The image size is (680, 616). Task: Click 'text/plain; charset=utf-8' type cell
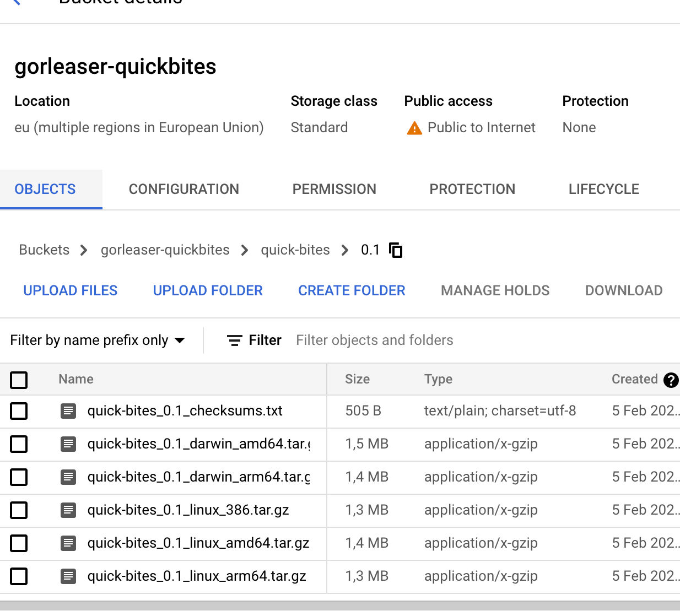tap(500, 411)
